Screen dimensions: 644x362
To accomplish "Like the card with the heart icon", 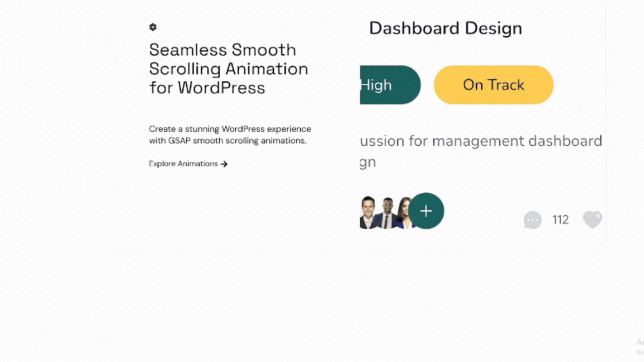I will 592,220.
